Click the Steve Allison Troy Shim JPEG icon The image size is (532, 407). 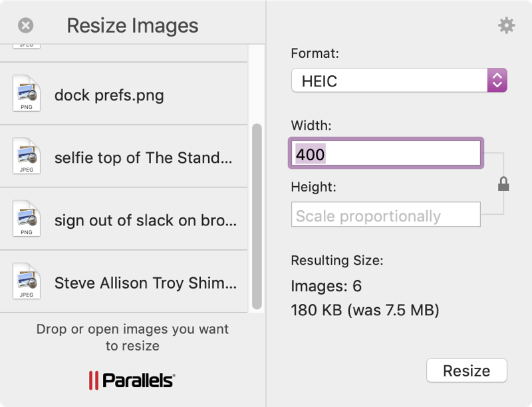point(27,282)
